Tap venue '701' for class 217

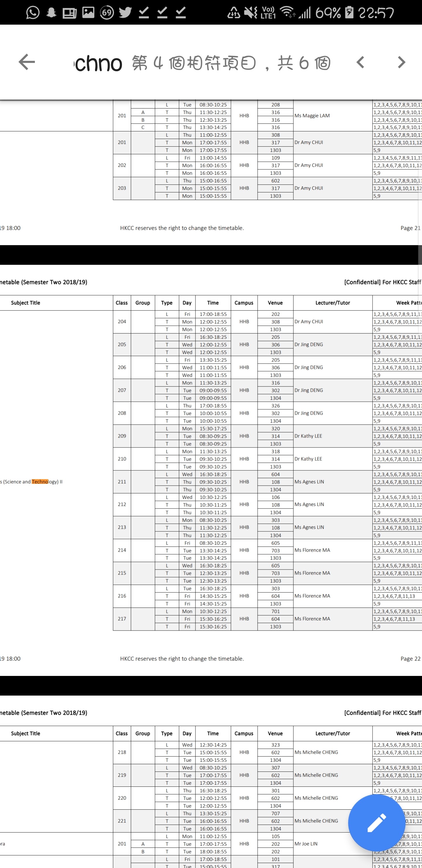[275, 612]
